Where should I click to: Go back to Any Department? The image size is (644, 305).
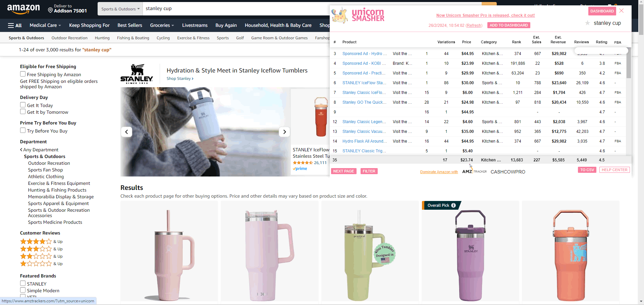tap(39, 150)
